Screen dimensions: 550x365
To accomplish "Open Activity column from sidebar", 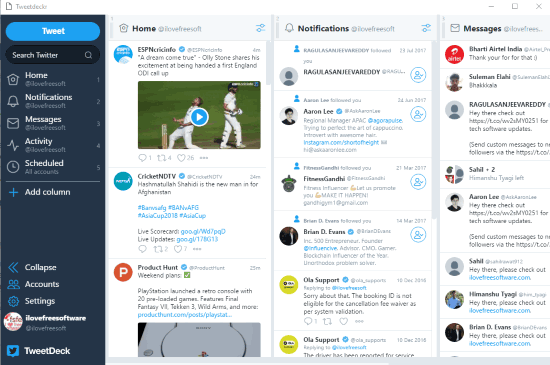I will (x=53, y=145).
